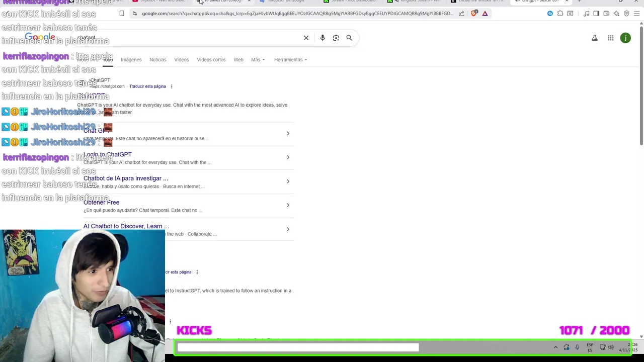Open Leo AI sparkle icon

click(x=616, y=14)
